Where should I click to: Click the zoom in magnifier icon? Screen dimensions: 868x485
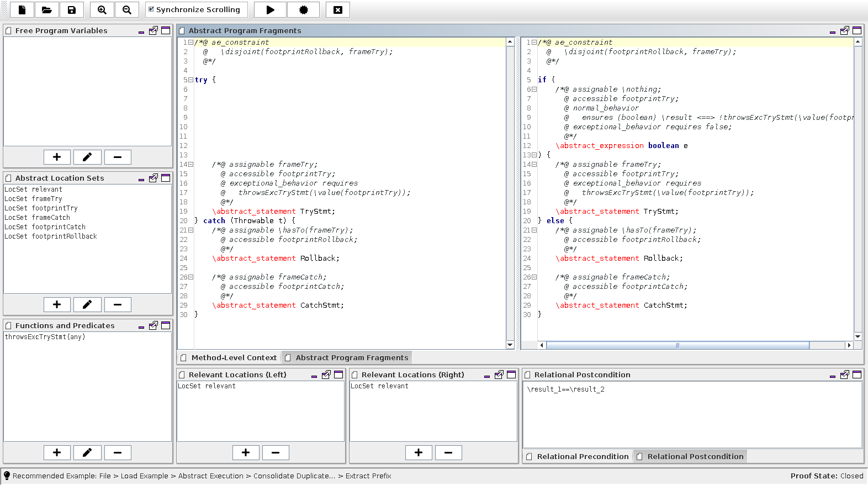click(102, 10)
